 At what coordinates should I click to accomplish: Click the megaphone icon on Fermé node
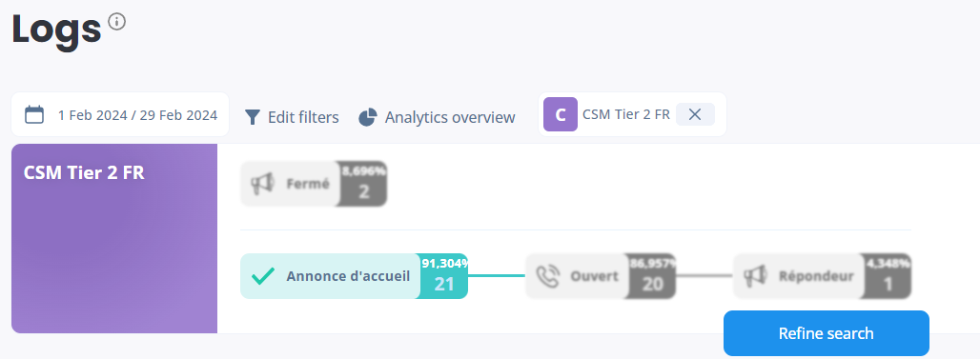click(262, 184)
